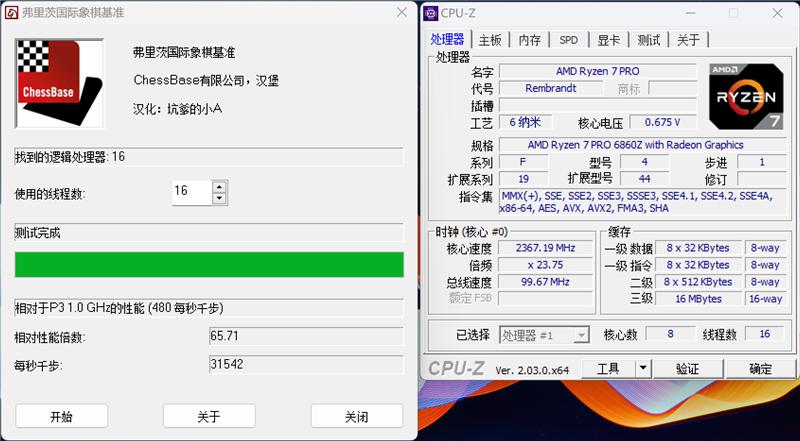This screenshot has height=441, width=800.
Task: Click the 关闭 button in Fritz benchmark
Action: point(357,416)
